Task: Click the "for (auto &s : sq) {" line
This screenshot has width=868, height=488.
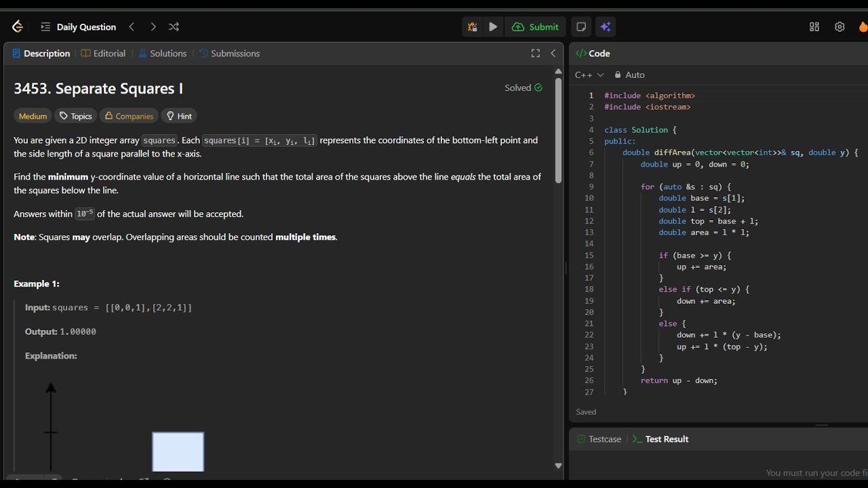Action: [686, 186]
